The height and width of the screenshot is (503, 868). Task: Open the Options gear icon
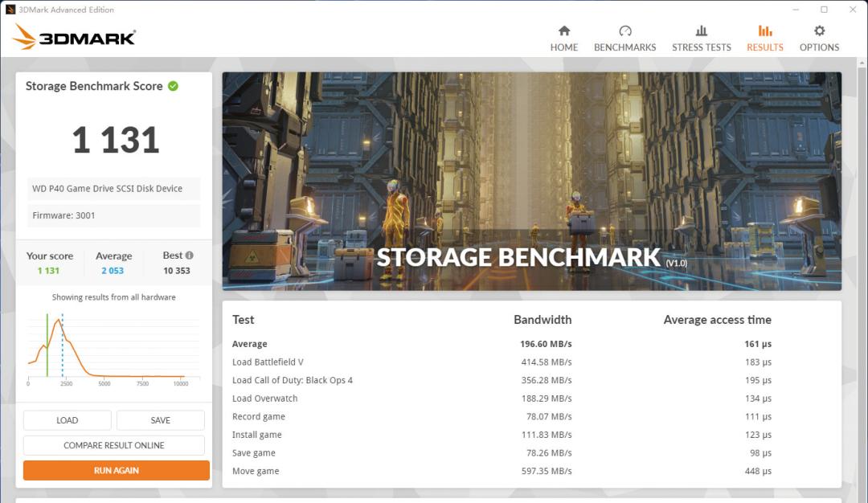[819, 31]
